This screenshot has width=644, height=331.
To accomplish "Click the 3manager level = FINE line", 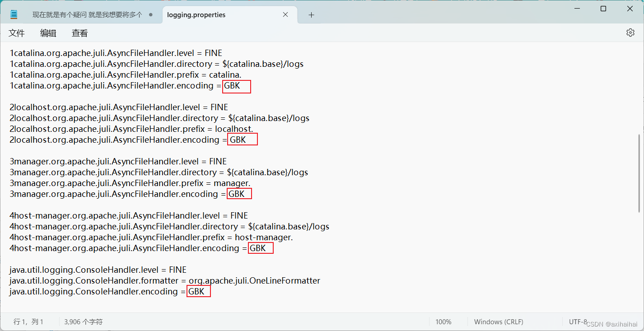I will point(118,161).
